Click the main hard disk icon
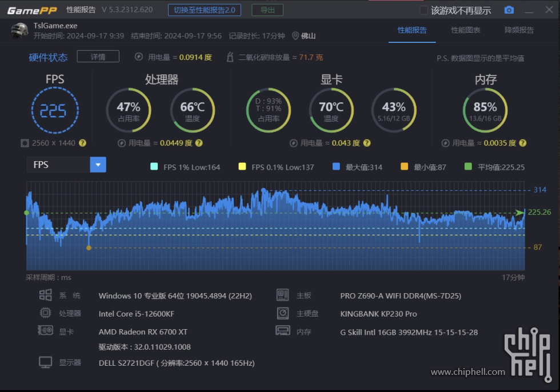This screenshot has height=392, width=560. pyautogui.click(x=282, y=313)
